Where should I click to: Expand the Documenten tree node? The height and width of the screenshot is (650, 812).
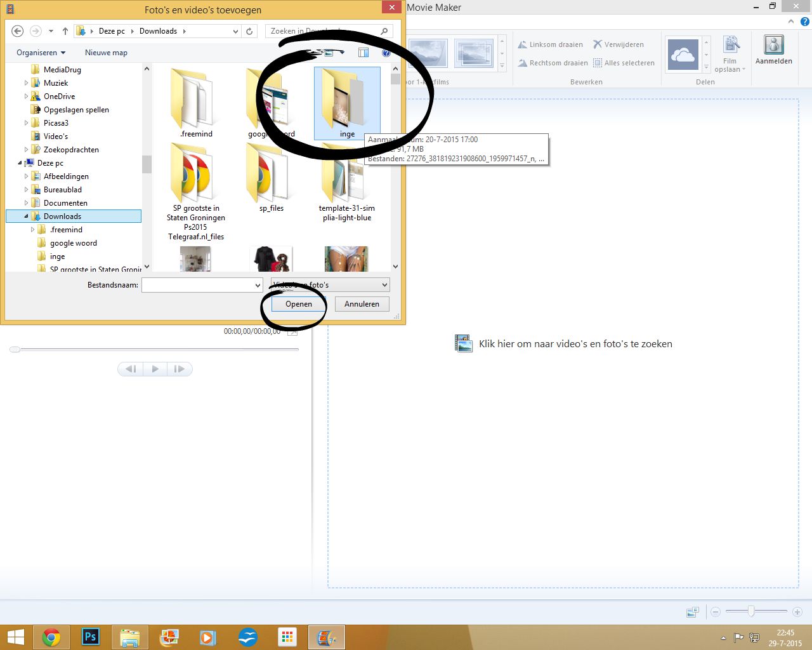tap(26, 203)
